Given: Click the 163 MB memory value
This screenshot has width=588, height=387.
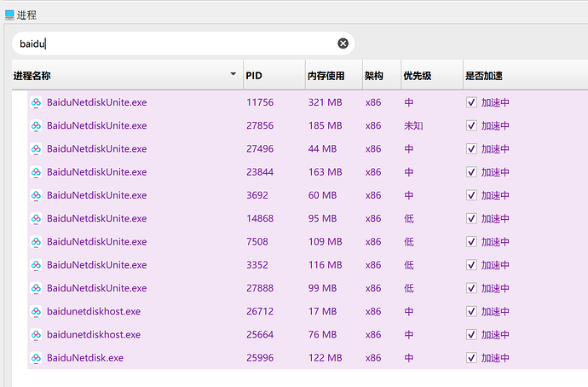Looking at the screenshot, I should (x=326, y=172).
